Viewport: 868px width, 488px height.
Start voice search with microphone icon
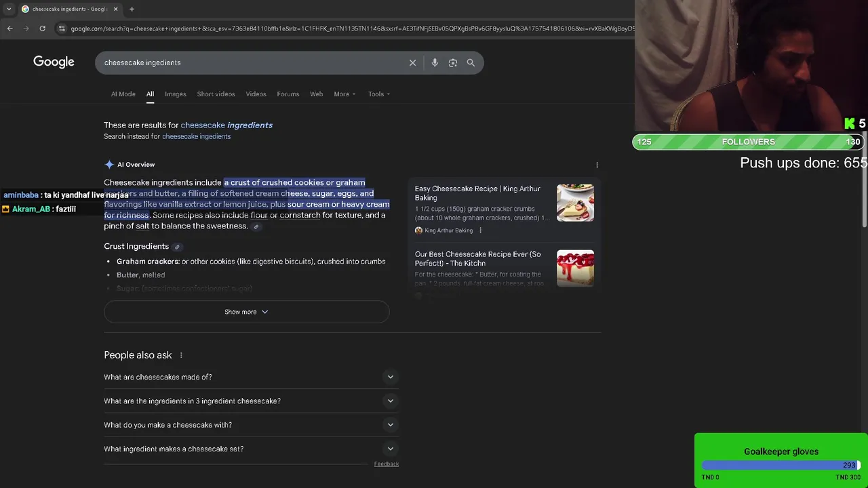[435, 62]
